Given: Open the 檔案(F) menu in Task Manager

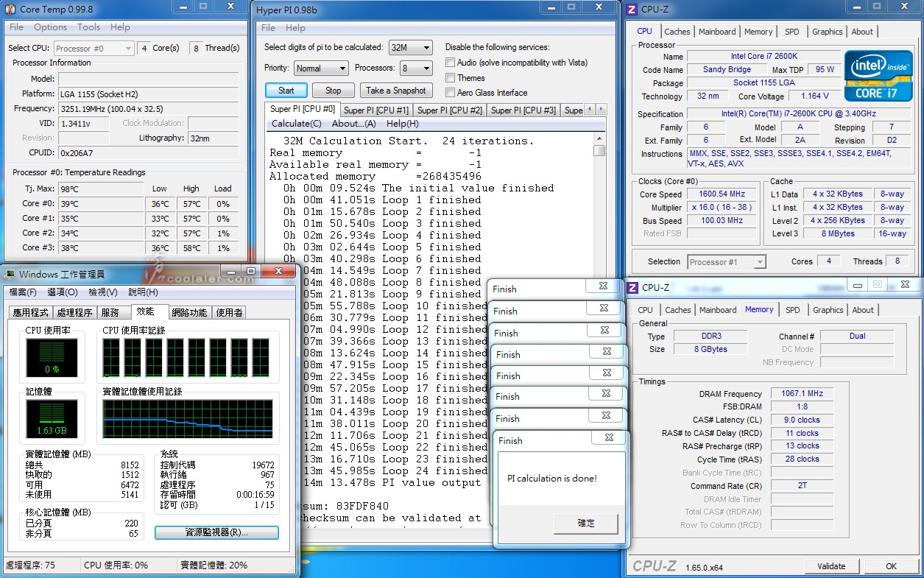Looking at the screenshot, I should tap(24, 292).
